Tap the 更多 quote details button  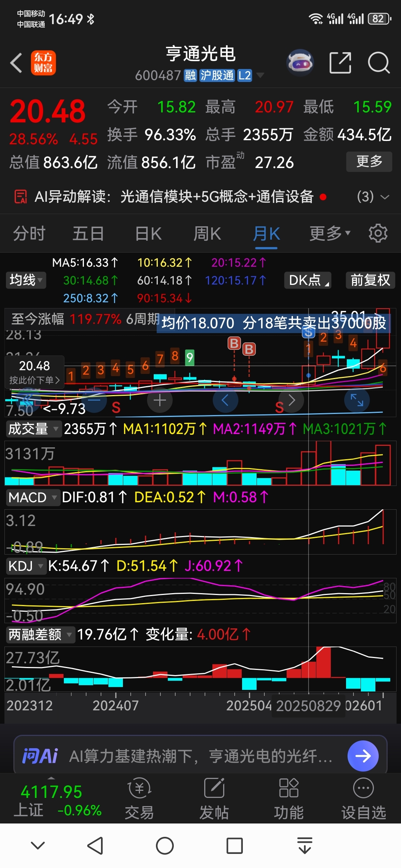point(369,161)
